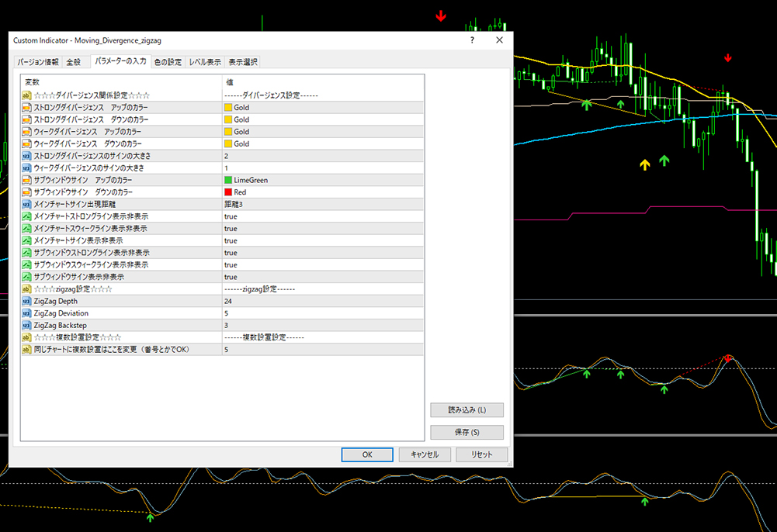Select the ------zigzag設定------ value

click(x=260, y=289)
